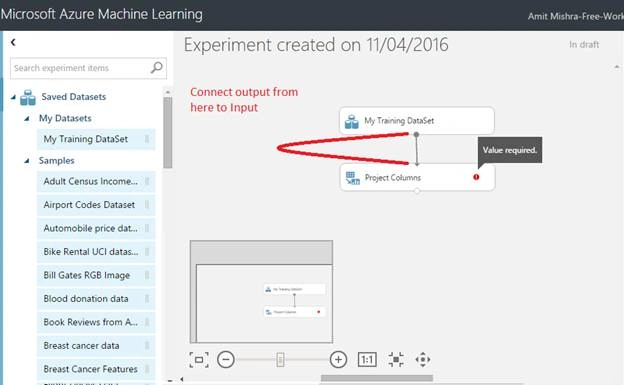Click the Project Columns module icon
This screenshot has width=624, height=385.
coord(353,178)
